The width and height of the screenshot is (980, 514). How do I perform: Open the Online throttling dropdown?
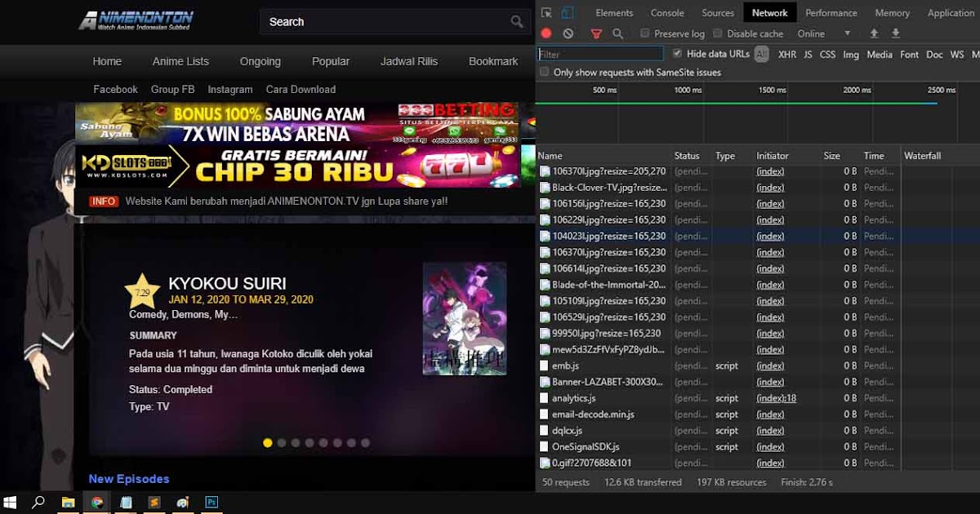pos(824,33)
